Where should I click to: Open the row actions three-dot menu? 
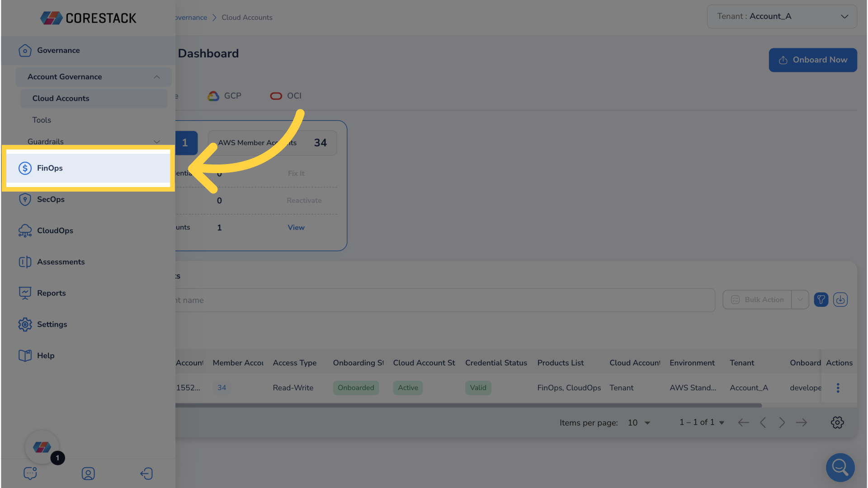pyautogui.click(x=838, y=388)
